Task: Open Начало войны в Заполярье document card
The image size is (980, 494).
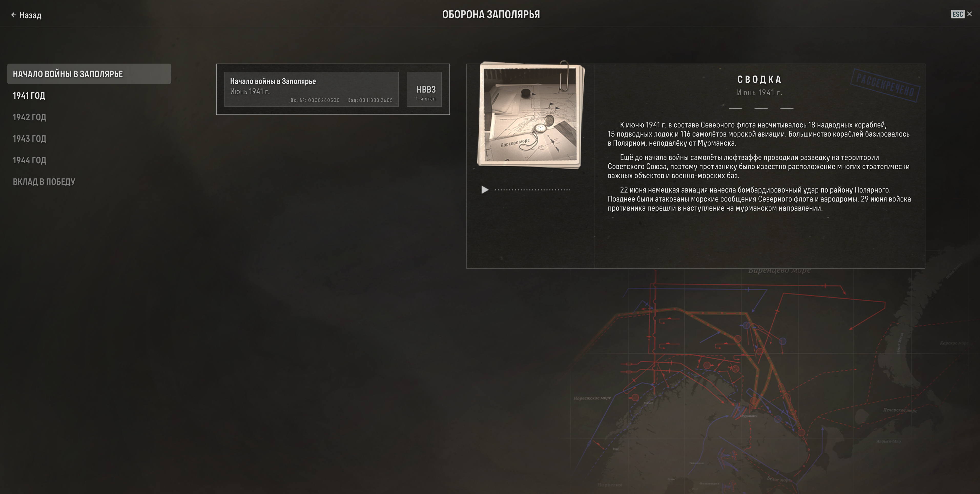Action: click(x=311, y=89)
